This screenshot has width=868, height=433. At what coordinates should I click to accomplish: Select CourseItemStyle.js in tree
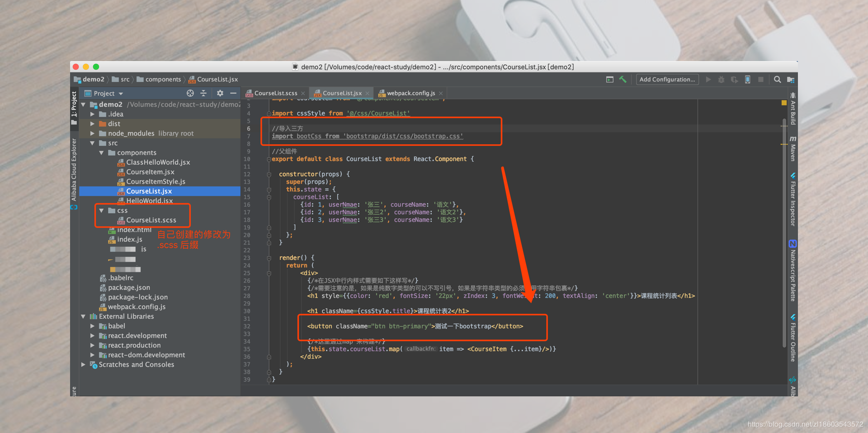click(x=156, y=182)
